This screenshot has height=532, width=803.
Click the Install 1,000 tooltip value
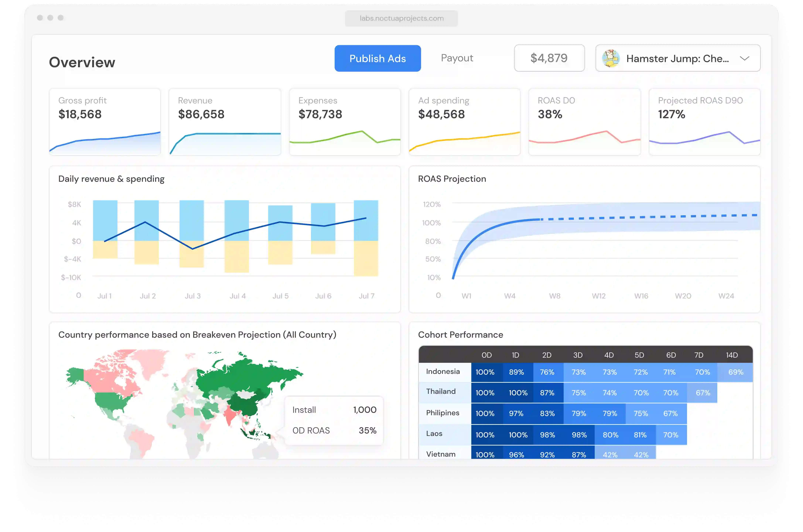click(x=365, y=410)
